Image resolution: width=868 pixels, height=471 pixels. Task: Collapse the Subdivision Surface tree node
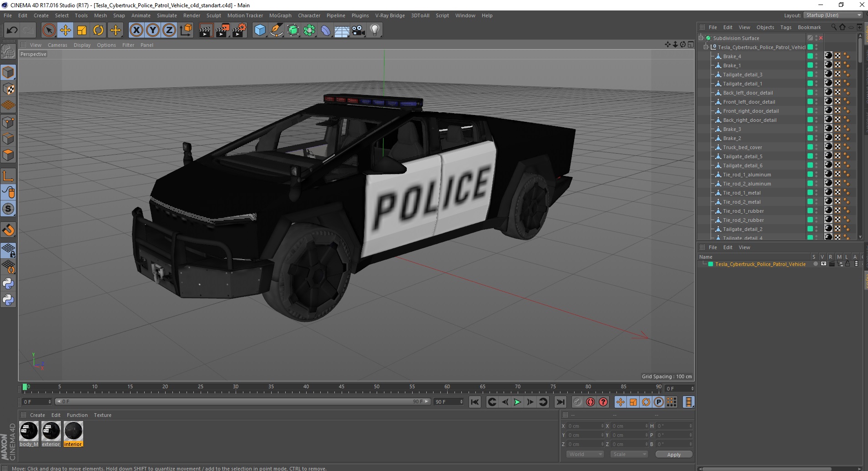pyautogui.click(x=701, y=38)
